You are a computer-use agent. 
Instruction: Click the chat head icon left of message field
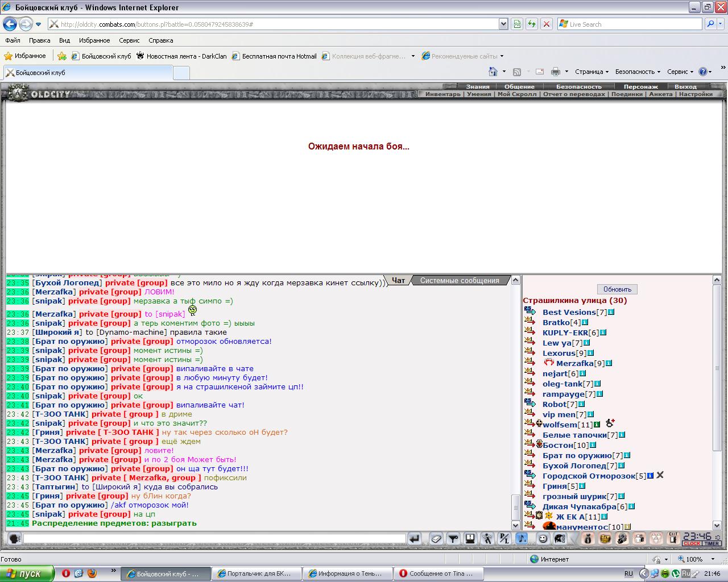tap(15, 539)
